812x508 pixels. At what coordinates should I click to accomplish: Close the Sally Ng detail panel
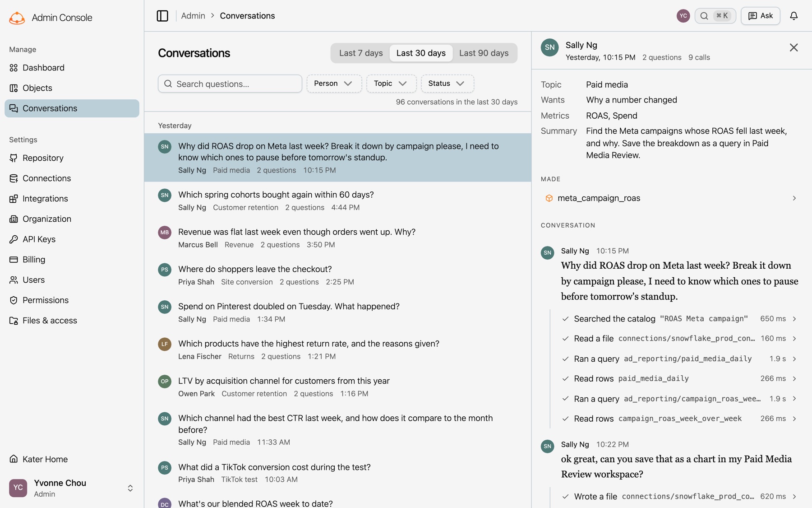pyautogui.click(x=794, y=47)
